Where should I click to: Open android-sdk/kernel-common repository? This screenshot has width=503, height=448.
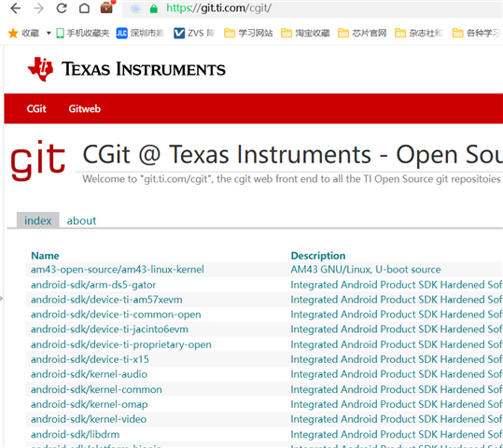(x=96, y=389)
